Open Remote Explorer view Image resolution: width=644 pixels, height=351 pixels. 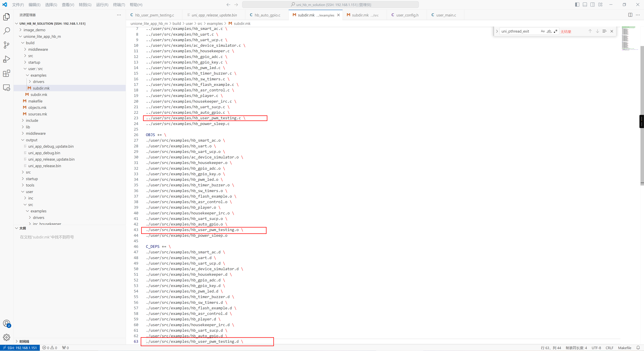click(7, 88)
